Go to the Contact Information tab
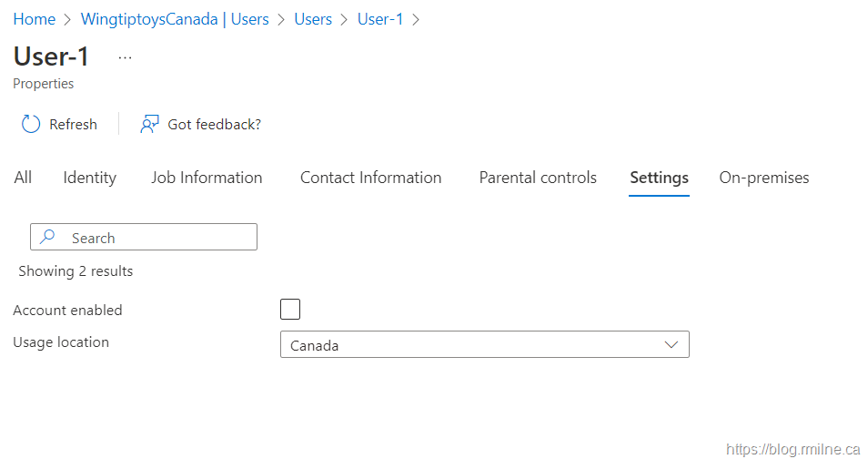The width and height of the screenshot is (868, 459). pyautogui.click(x=370, y=178)
